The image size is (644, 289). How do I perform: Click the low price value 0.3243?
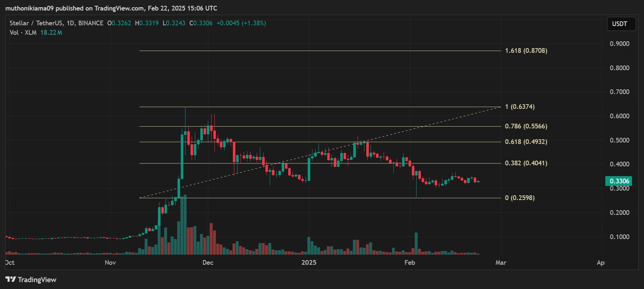[x=176, y=23]
